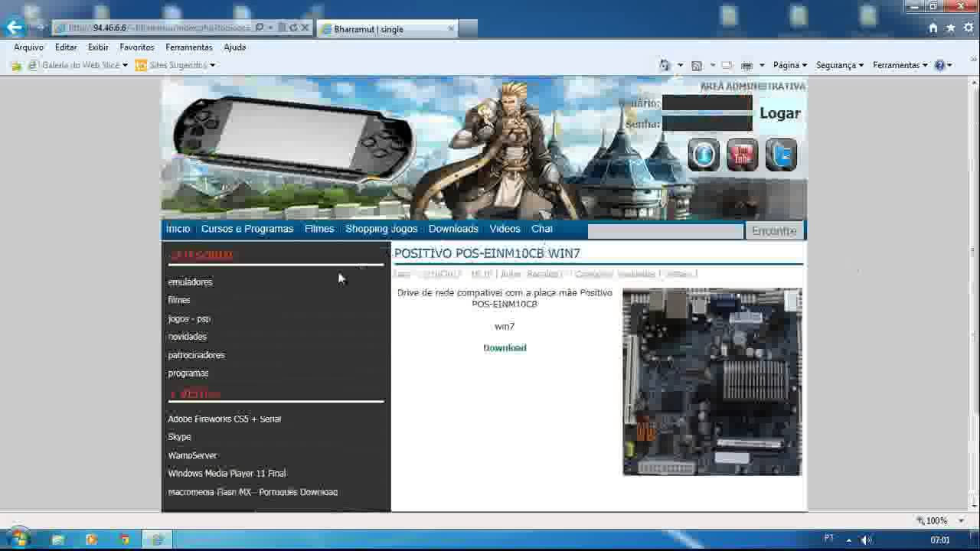Click the motherboard image thumbnail
The width and height of the screenshot is (980, 551).
[x=712, y=382]
